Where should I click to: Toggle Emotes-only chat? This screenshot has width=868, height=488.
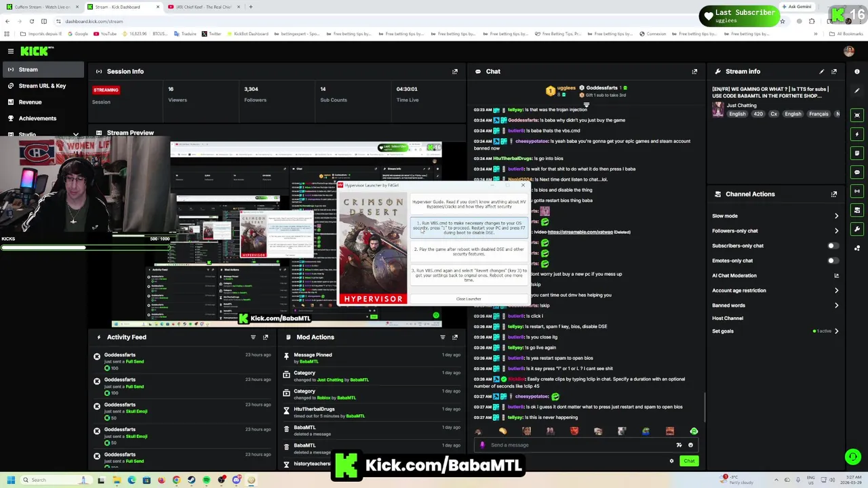click(x=833, y=261)
